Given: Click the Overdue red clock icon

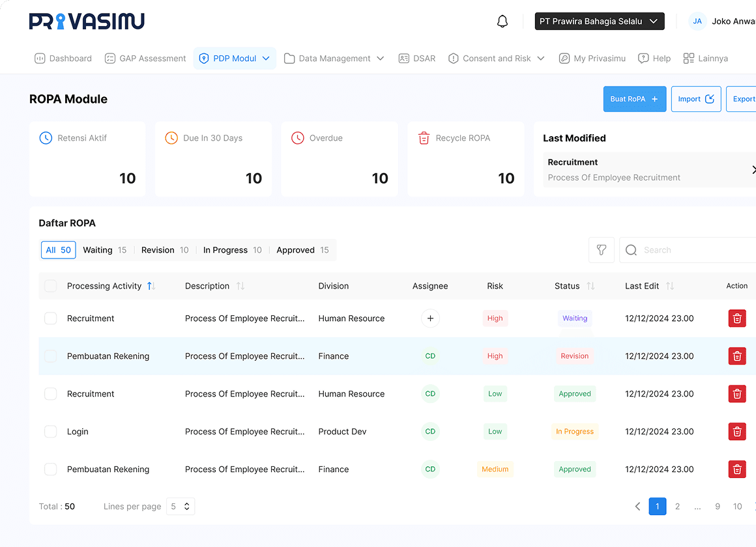Looking at the screenshot, I should [298, 137].
